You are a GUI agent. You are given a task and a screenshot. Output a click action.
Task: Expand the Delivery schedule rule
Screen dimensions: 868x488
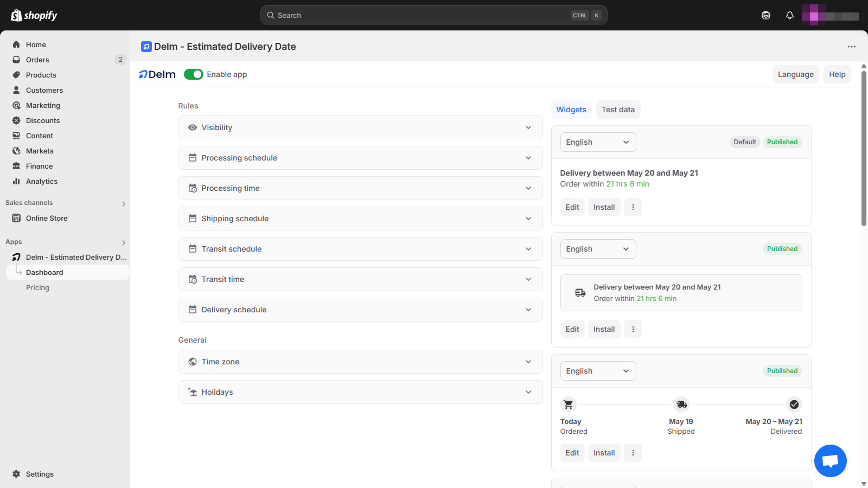pyautogui.click(x=360, y=310)
